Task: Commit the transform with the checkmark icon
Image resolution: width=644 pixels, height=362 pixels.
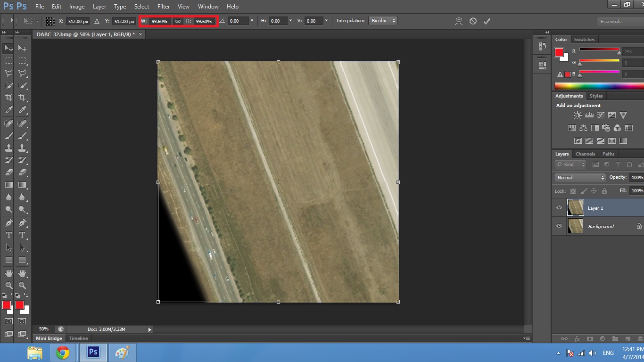Action: [x=487, y=21]
